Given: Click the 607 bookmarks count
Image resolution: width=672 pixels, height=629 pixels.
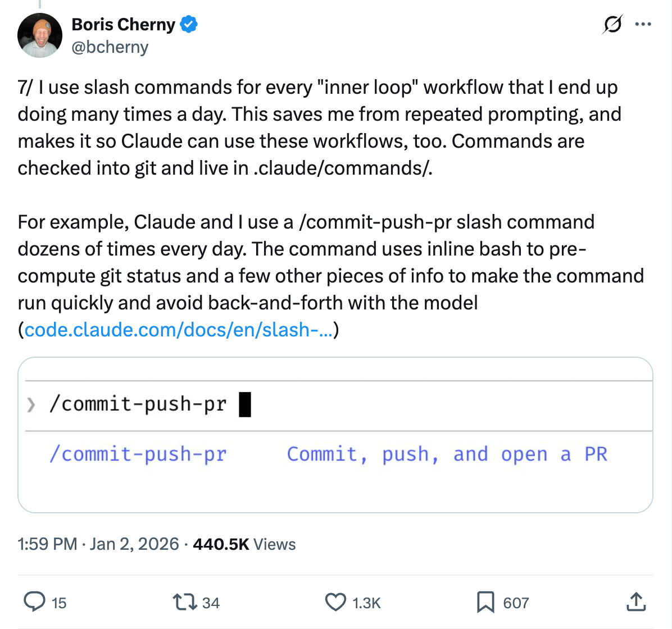Looking at the screenshot, I should tap(516, 603).
